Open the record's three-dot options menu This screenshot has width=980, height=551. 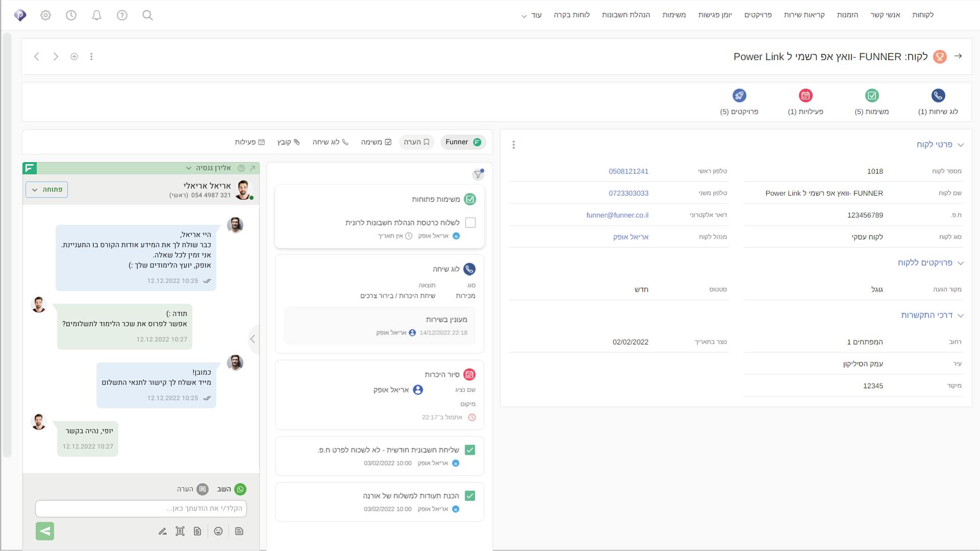click(x=91, y=57)
